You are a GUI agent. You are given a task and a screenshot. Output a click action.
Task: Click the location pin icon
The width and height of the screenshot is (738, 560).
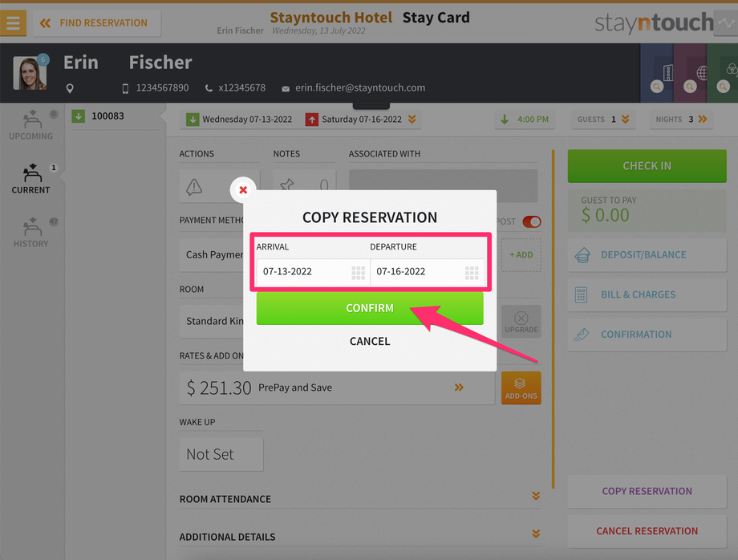(x=70, y=88)
